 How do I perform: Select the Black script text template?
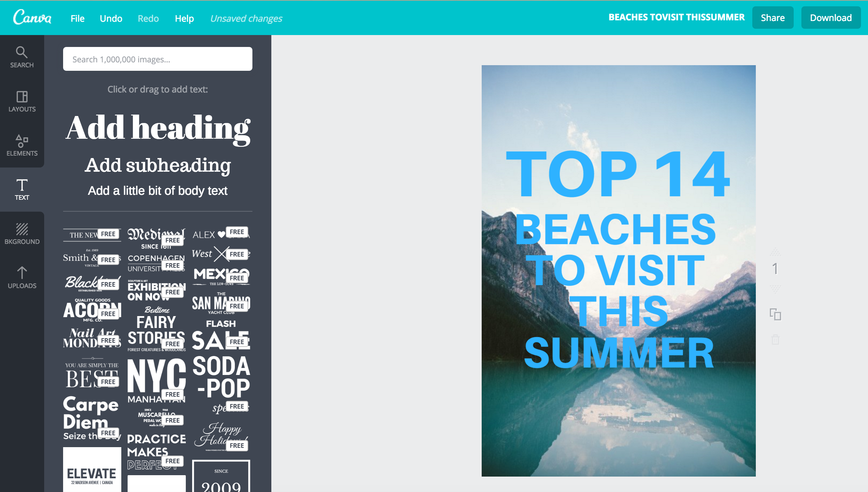92,283
